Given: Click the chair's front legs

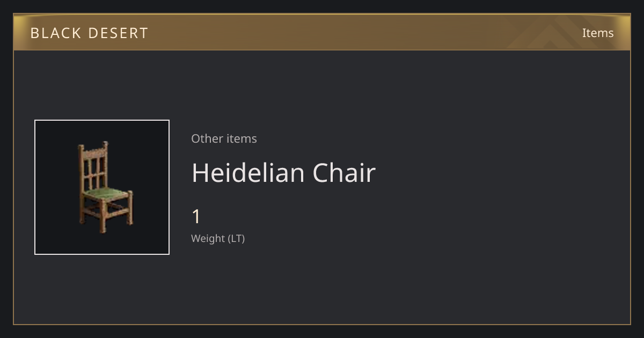Looking at the screenshot, I should pos(115,215).
